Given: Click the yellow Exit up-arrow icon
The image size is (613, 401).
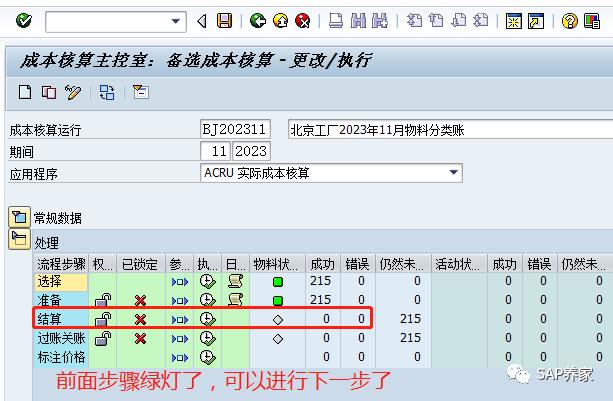Looking at the screenshot, I should coord(280,21).
